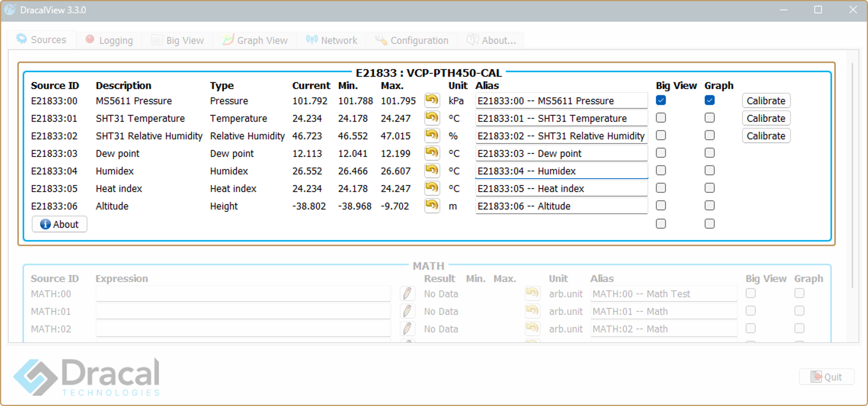Reset min/max for Altitude row
The image size is (868, 406).
(x=432, y=206)
